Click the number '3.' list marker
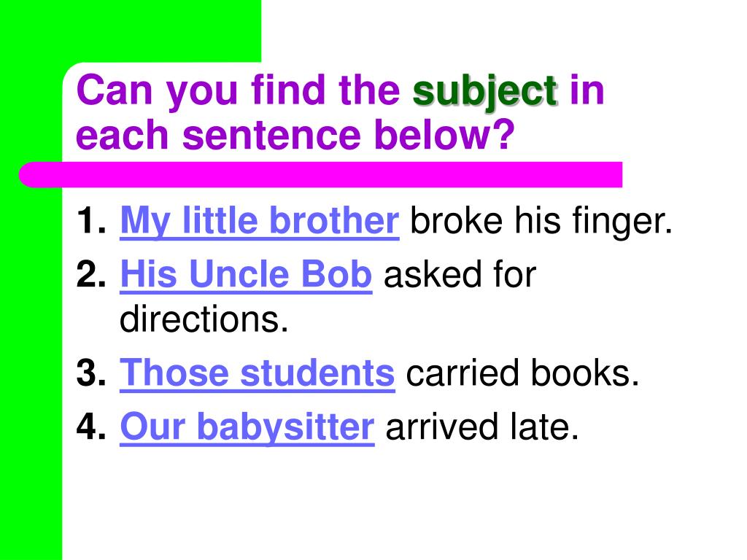747x560 pixels. click(91, 373)
